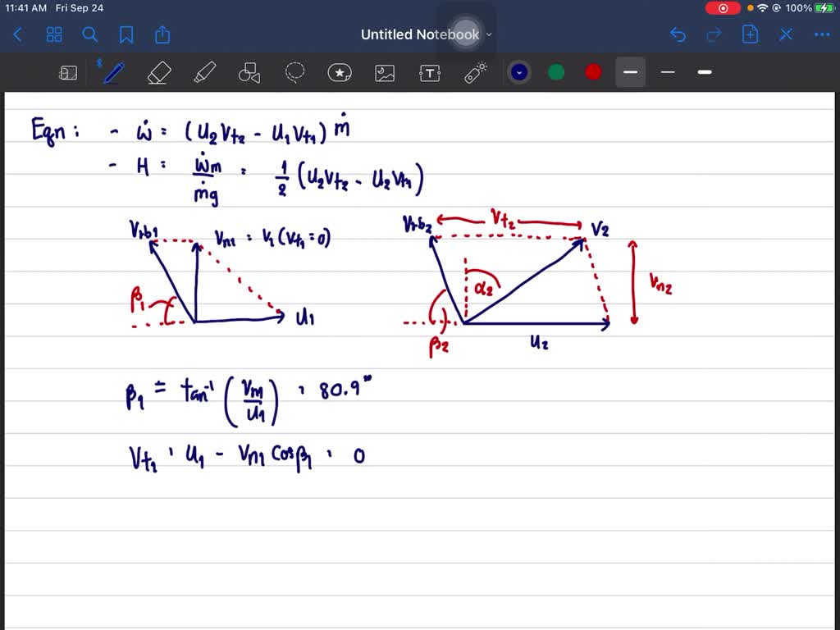840x630 pixels.
Task: Tap the search magnifier icon
Action: point(90,34)
